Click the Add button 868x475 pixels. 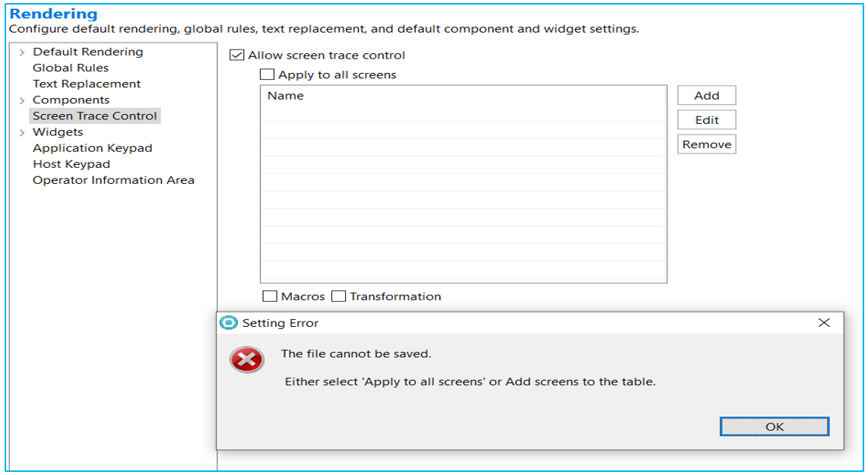click(706, 96)
